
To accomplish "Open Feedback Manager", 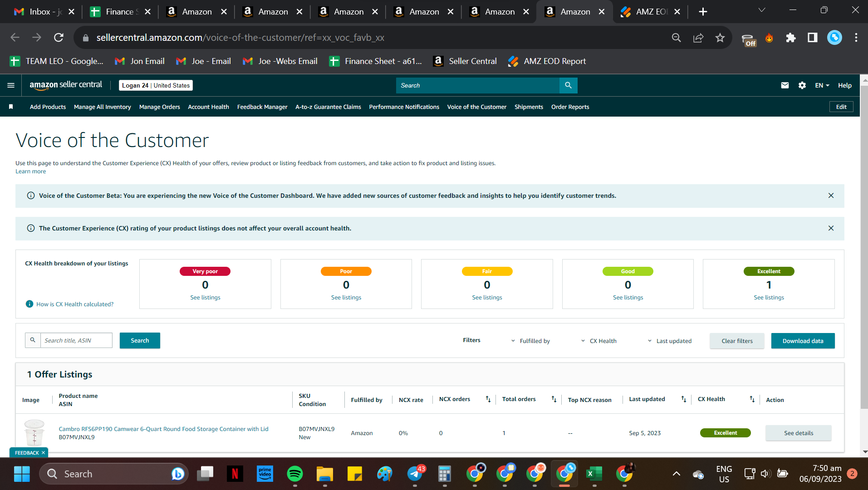I will point(262,107).
